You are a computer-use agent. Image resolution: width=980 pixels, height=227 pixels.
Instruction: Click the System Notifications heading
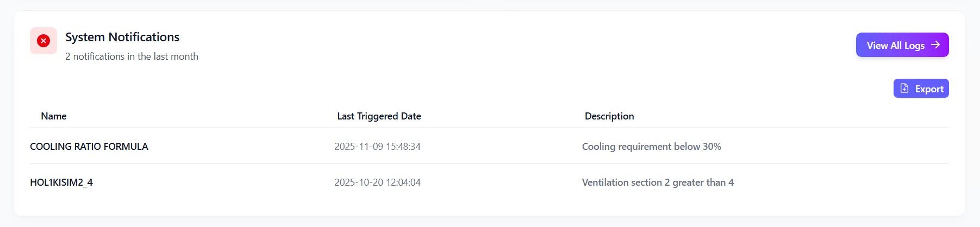122,37
